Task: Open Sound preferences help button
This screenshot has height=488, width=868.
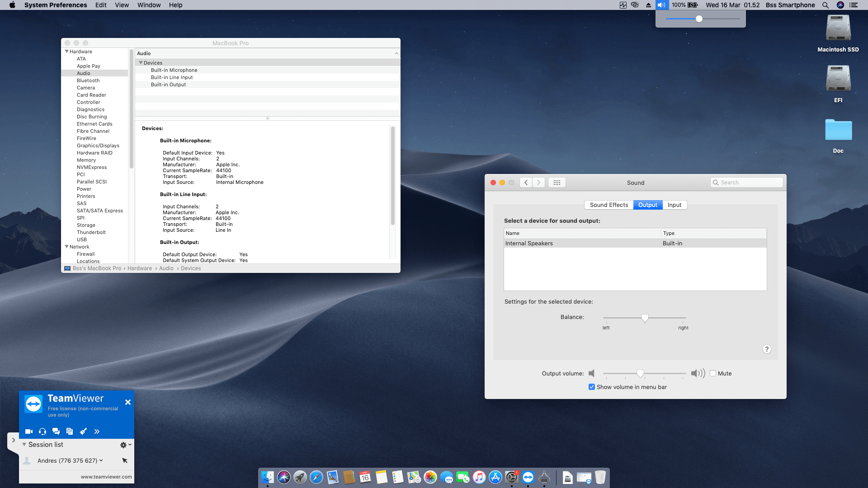Action: [x=767, y=349]
